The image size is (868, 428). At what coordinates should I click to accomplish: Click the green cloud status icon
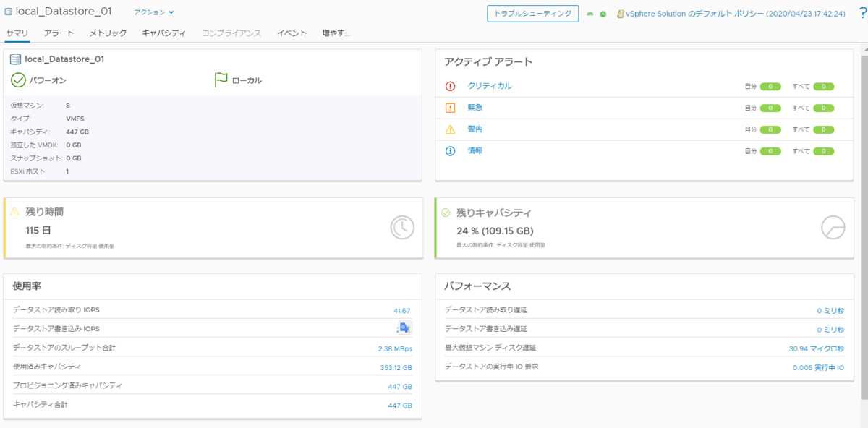point(590,14)
